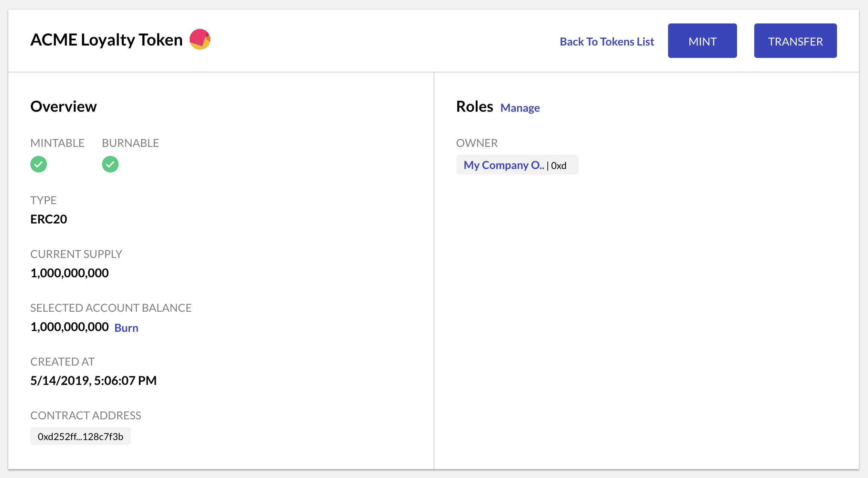Copy contract address 0xd252ff...128c7f3b

(x=81, y=436)
